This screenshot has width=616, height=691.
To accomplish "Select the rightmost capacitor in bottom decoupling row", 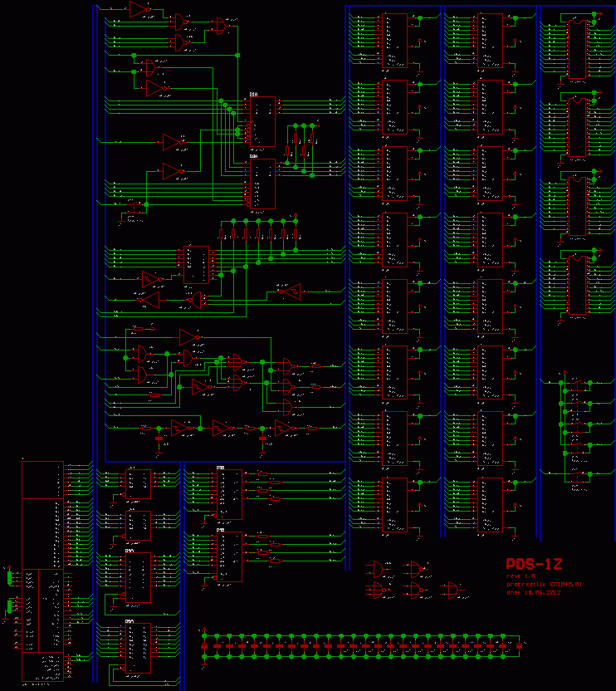I will click(520, 645).
